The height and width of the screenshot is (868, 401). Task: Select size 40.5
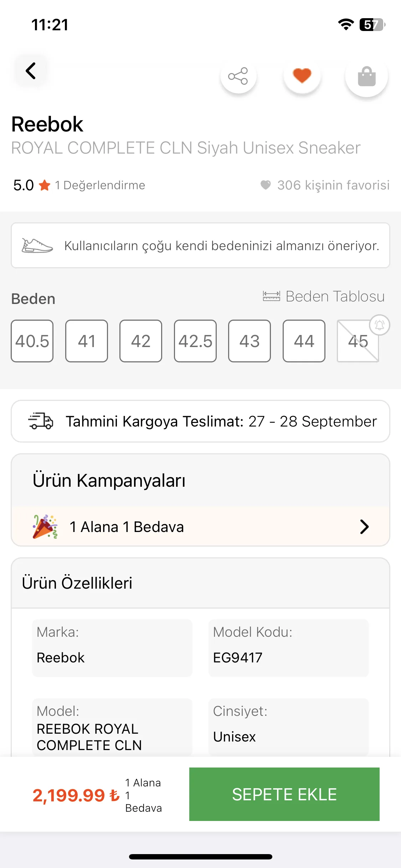pos(32,341)
